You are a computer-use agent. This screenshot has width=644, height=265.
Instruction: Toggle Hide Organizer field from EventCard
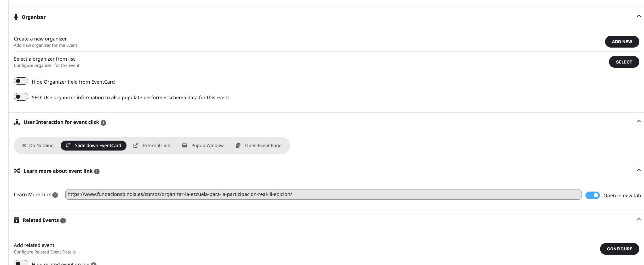coord(21,81)
